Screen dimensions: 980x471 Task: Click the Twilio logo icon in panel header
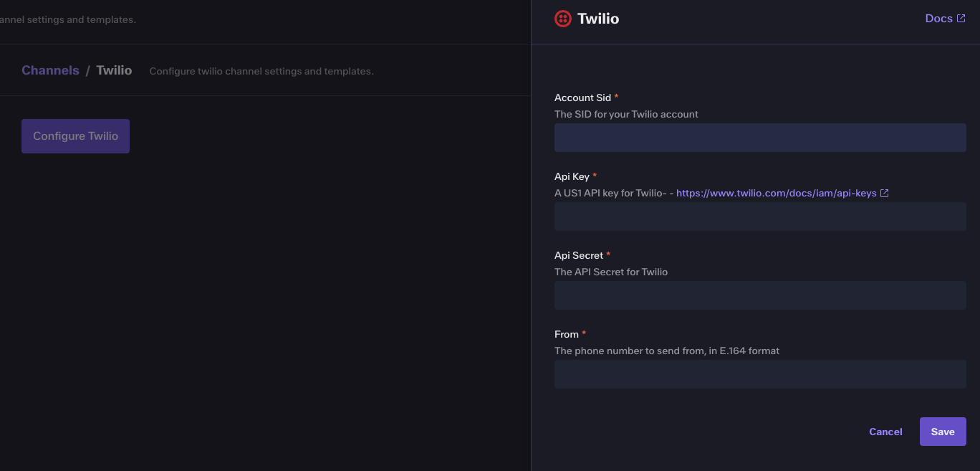click(x=562, y=19)
